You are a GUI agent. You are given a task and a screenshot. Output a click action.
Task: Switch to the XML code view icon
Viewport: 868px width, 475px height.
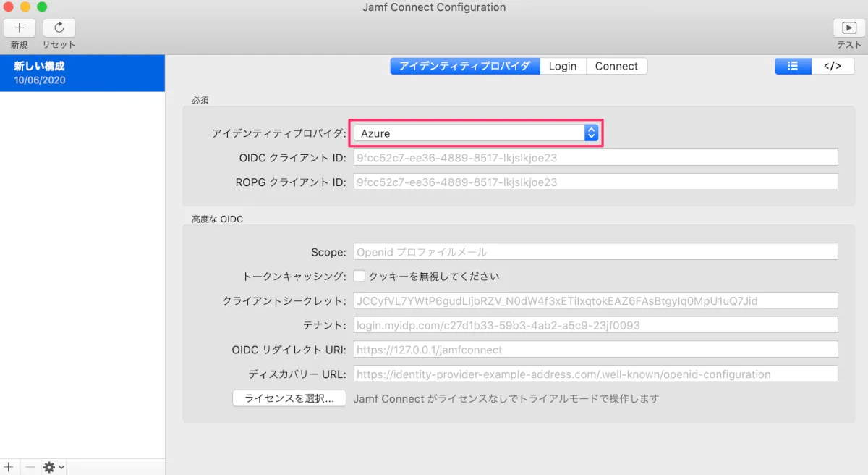[x=833, y=66]
